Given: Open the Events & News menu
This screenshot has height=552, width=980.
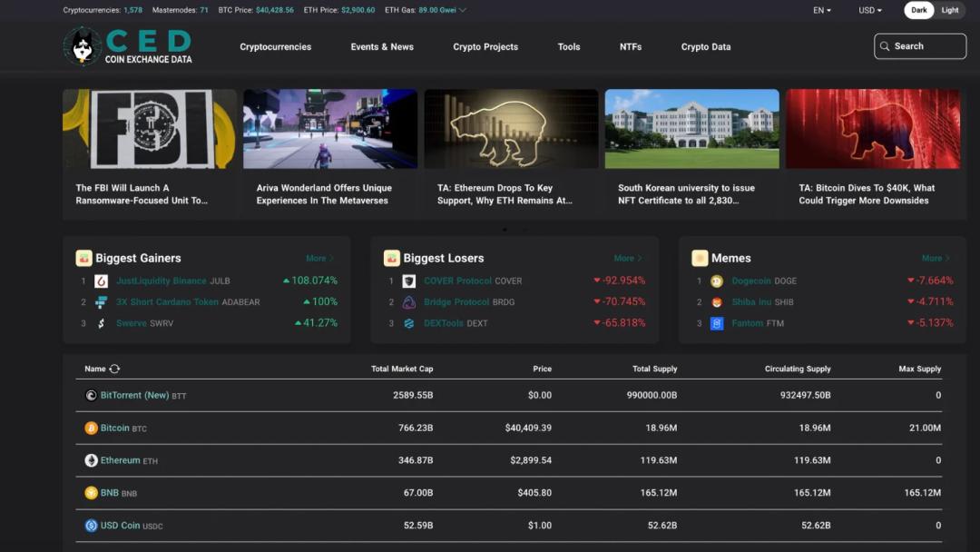Looking at the screenshot, I should point(382,47).
